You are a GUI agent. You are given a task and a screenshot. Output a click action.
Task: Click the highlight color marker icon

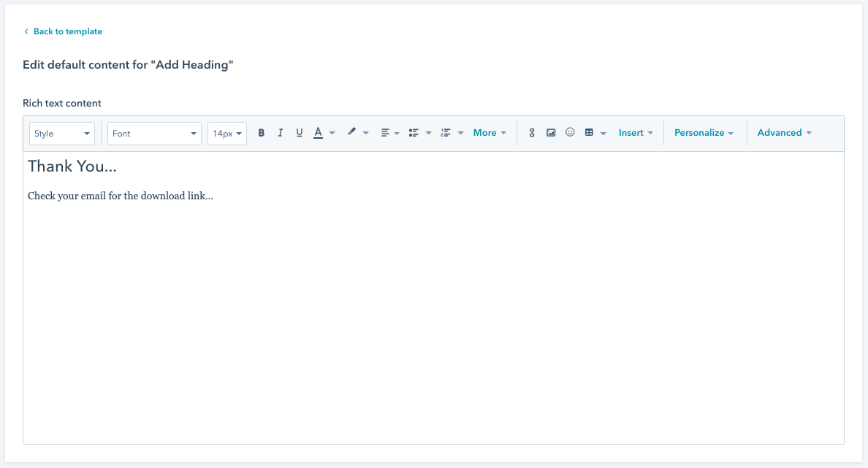(351, 133)
